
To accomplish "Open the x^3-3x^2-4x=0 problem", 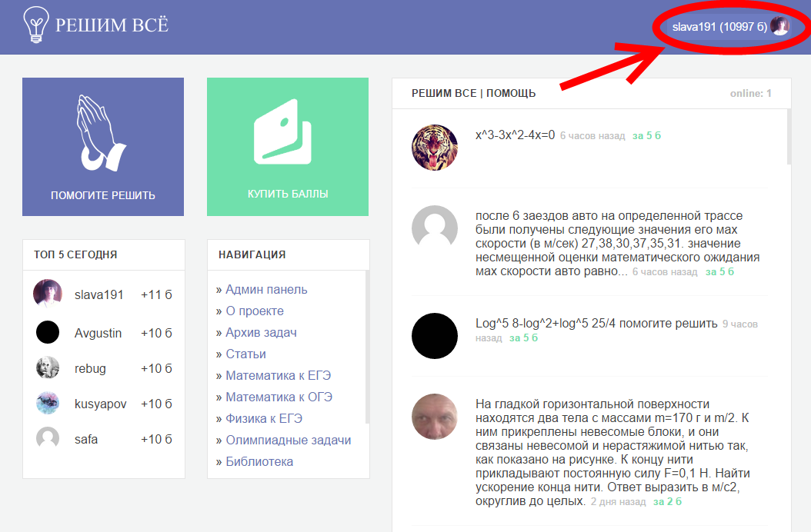I will pyautogui.click(x=515, y=135).
